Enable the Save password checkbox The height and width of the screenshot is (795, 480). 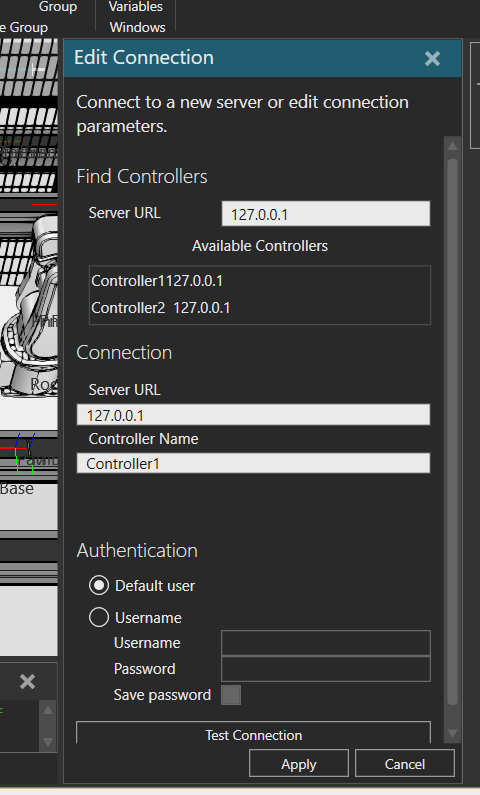click(x=231, y=695)
